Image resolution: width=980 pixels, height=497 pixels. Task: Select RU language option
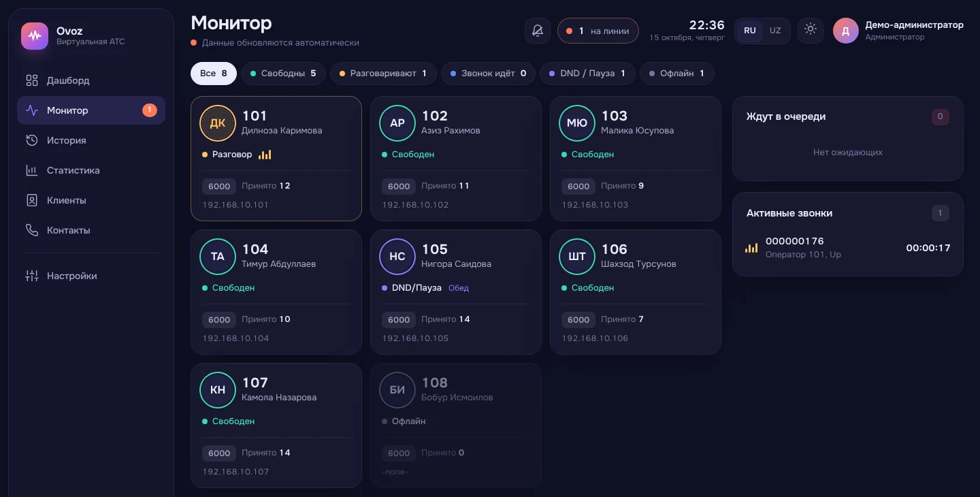pyautogui.click(x=750, y=31)
